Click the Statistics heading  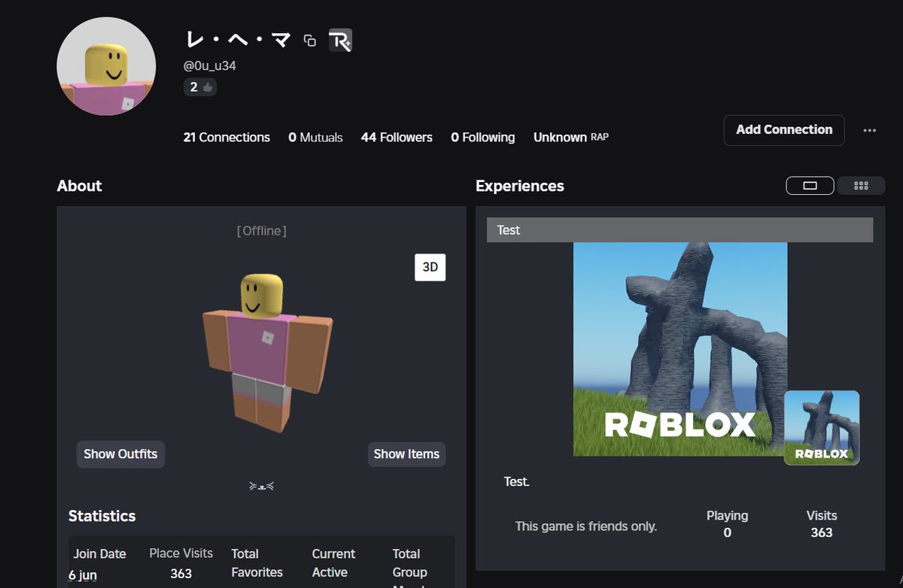102,516
